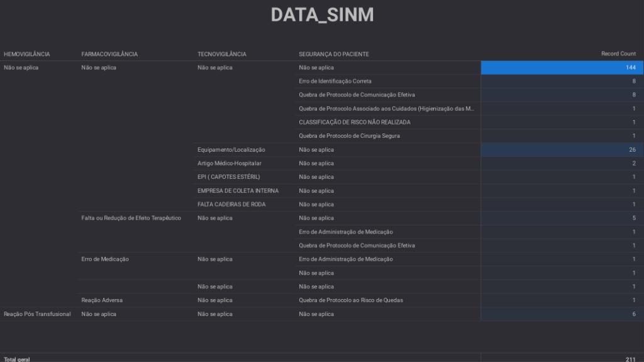Click the EPI ( CAPOTES ESTÉRIL) cell
The image size is (644, 362).
(x=228, y=177)
